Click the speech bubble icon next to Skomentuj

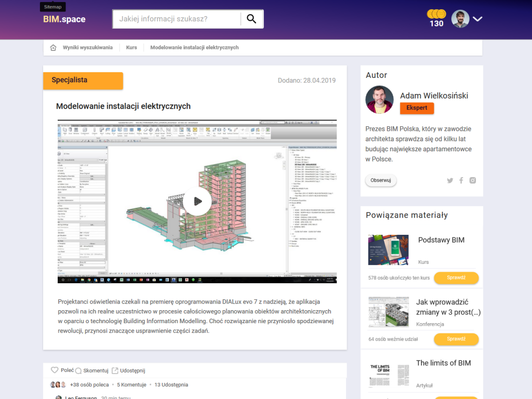78,370
